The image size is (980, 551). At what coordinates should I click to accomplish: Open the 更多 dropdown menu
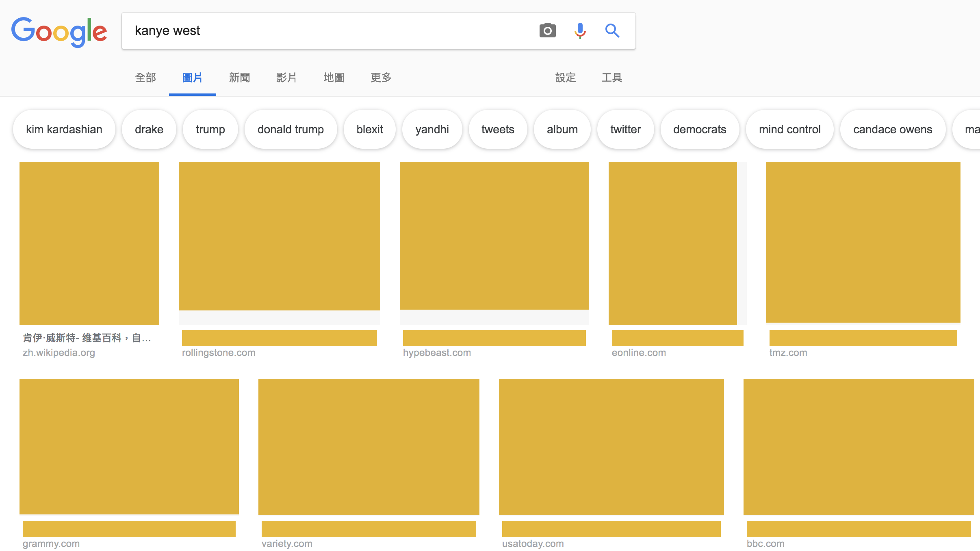pyautogui.click(x=381, y=78)
